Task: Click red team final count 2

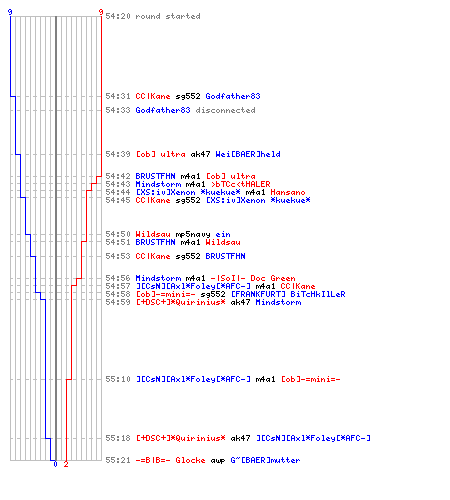Action: click(x=66, y=464)
